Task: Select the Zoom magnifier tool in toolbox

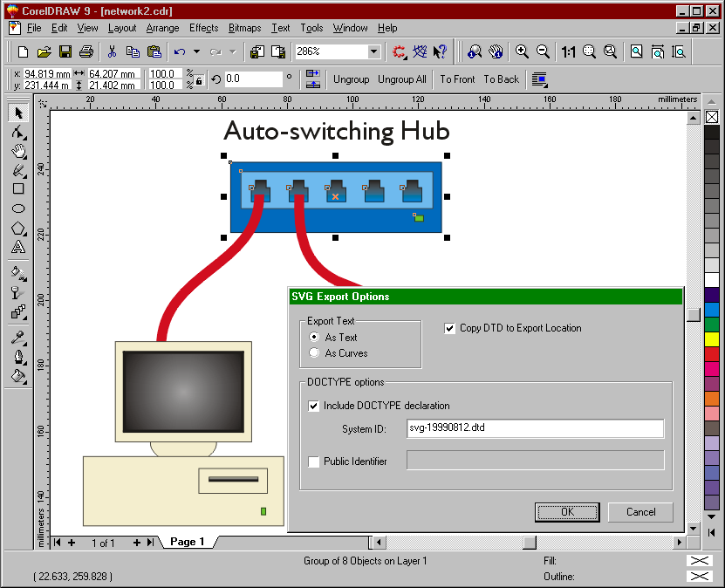Action: [17, 151]
